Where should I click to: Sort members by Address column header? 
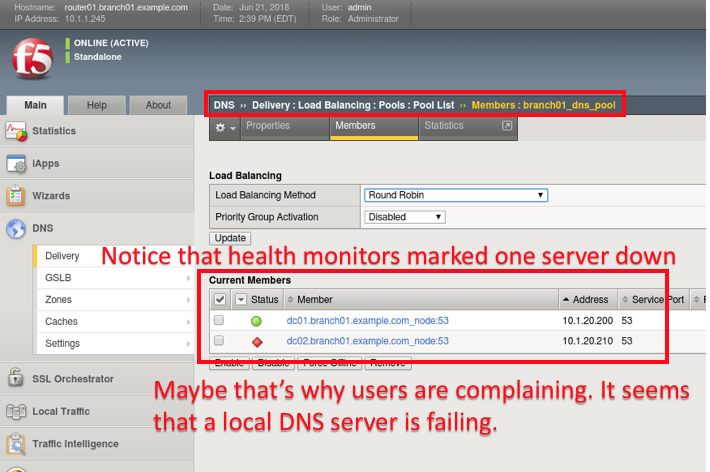(x=588, y=299)
